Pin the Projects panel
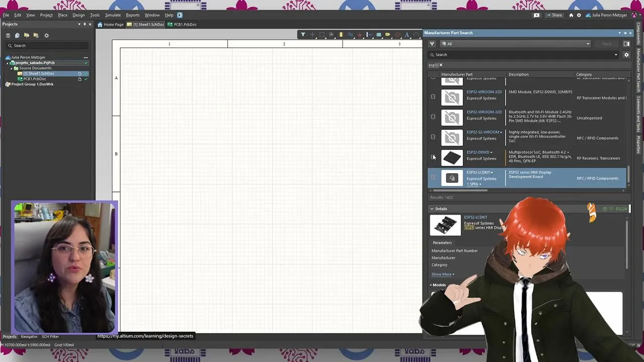Screen dimensions: 644x362 tap(85, 24)
